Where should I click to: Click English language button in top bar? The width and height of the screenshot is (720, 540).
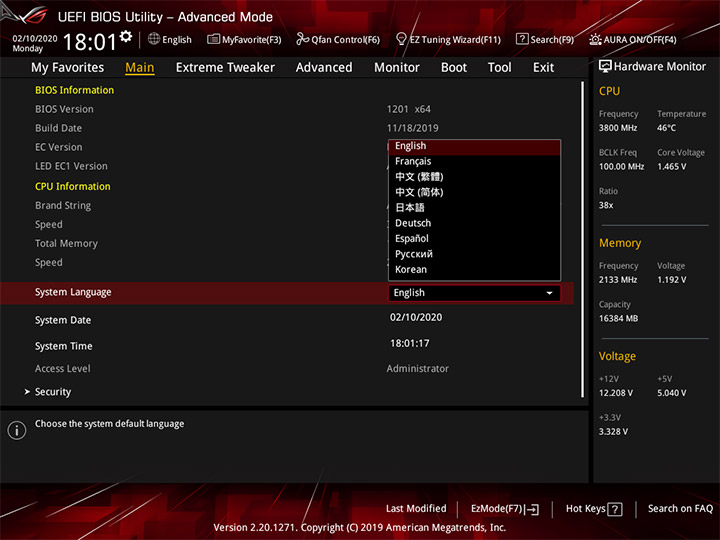tap(169, 39)
